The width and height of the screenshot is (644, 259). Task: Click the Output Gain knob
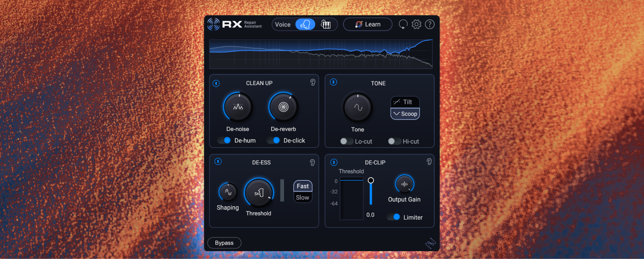coord(404,184)
